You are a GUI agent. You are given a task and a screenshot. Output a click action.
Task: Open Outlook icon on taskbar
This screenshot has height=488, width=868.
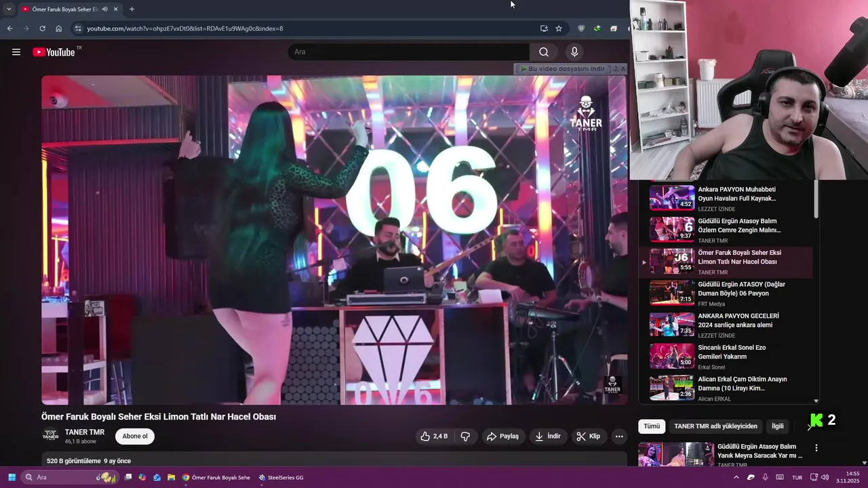(x=157, y=477)
